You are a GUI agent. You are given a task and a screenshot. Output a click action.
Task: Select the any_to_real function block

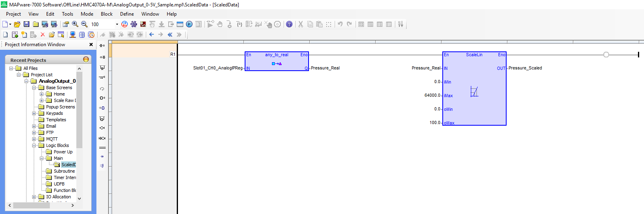tap(277, 61)
